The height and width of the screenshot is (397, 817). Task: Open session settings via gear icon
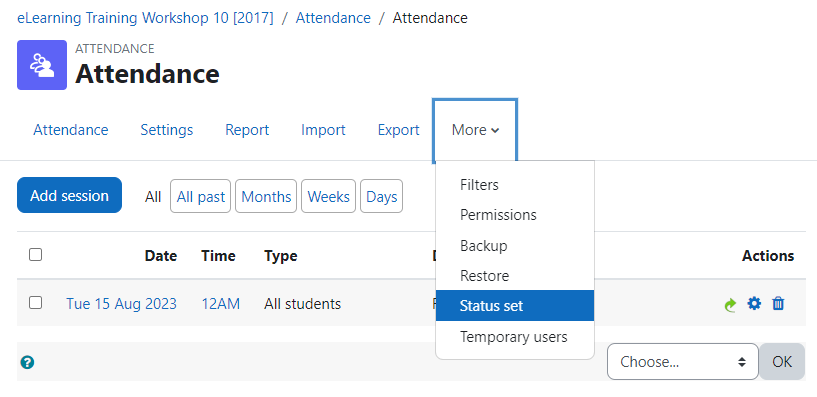coord(754,303)
